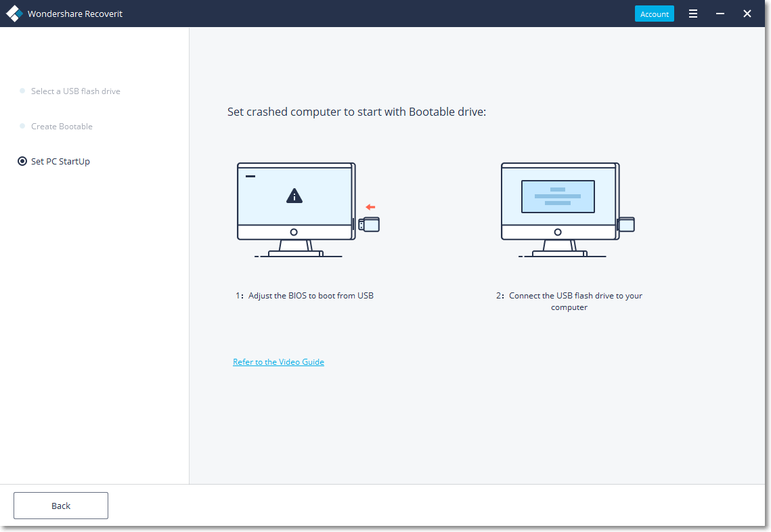Screen dimensions: 771x532
Task: Click the Back button
Action: (61, 506)
